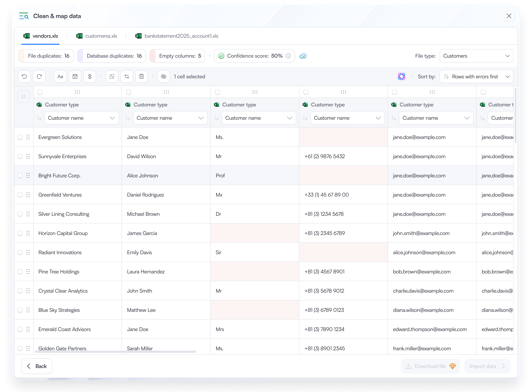Click the Download file button
This screenshot has height=392, width=532.
(x=430, y=366)
